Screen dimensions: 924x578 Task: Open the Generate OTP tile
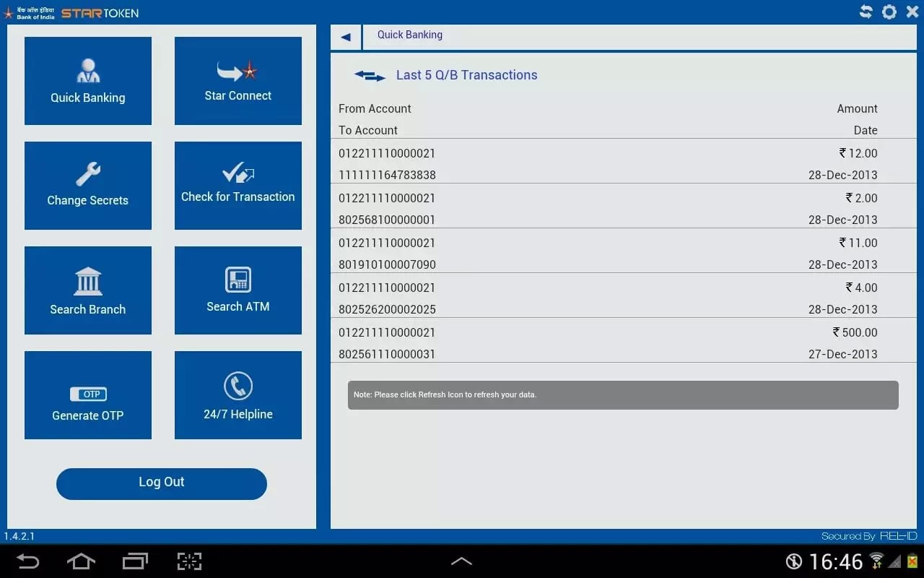coord(88,395)
